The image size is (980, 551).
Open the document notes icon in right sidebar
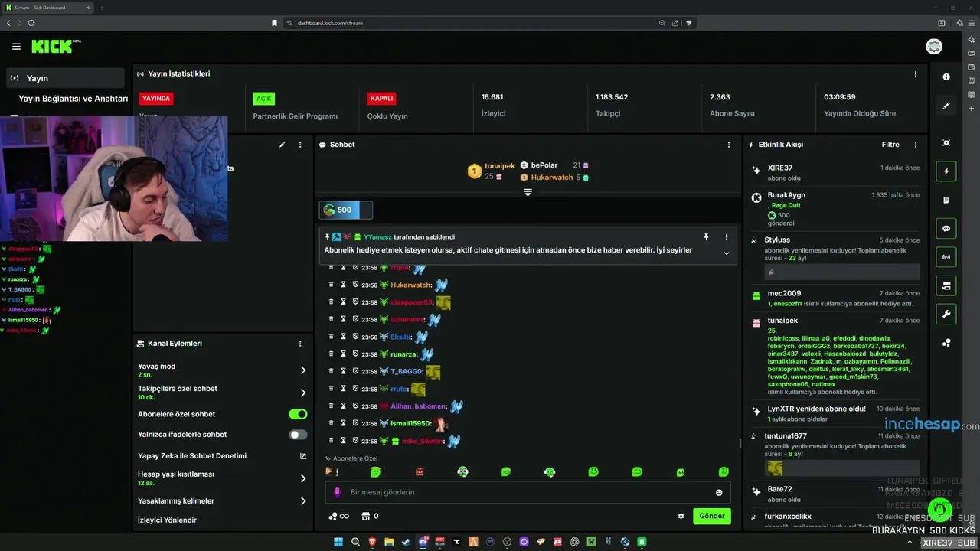(x=946, y=200)
